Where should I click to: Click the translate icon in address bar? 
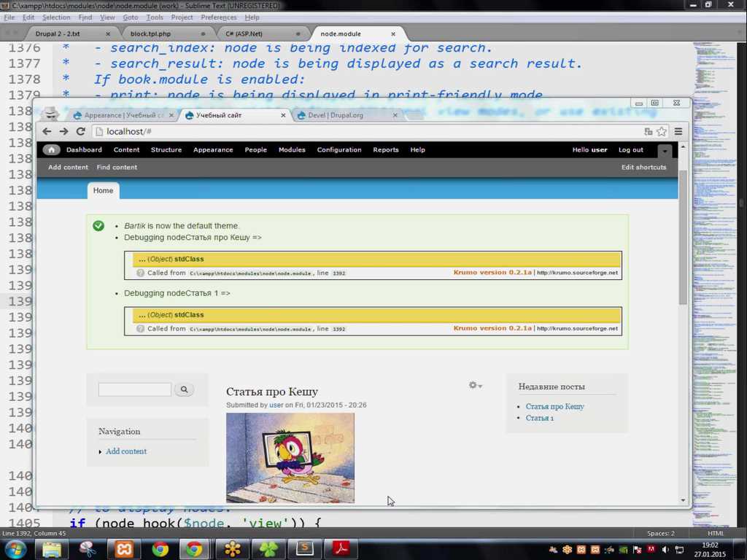[648, 131]
